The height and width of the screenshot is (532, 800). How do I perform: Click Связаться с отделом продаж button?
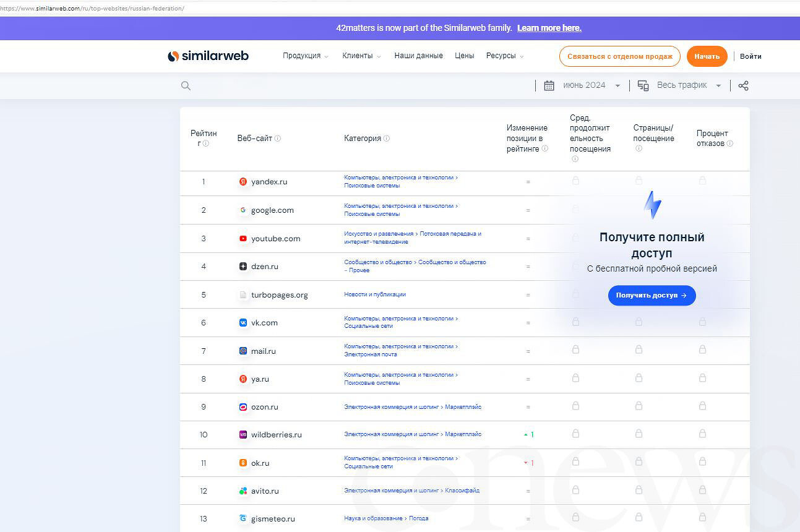coord(620,56)
